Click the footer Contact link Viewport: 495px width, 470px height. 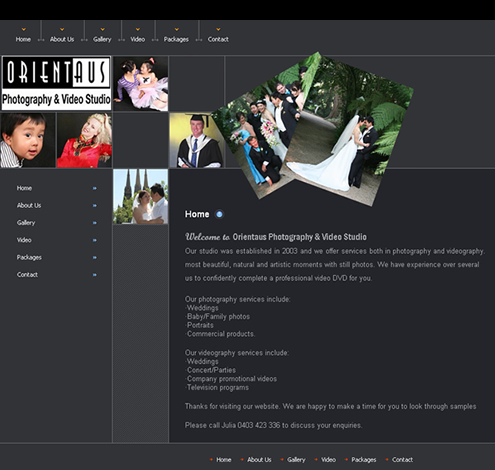(x=402, y=460)
